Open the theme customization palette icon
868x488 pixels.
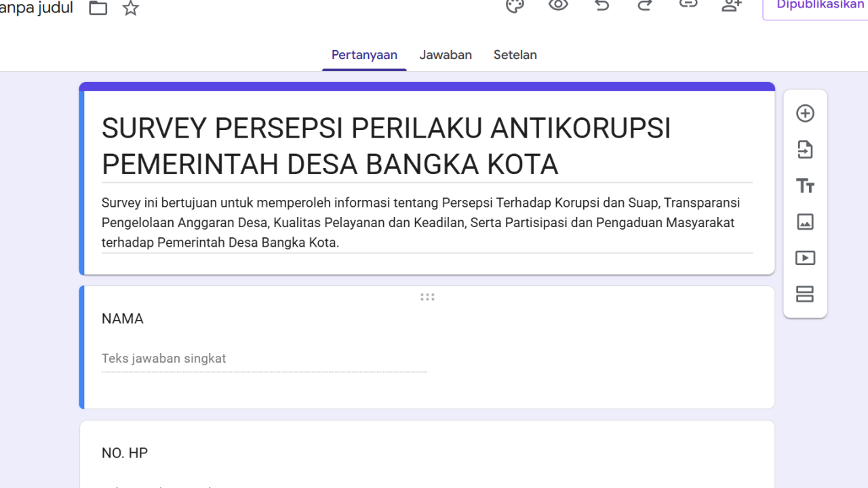click(x=515, y=5)
